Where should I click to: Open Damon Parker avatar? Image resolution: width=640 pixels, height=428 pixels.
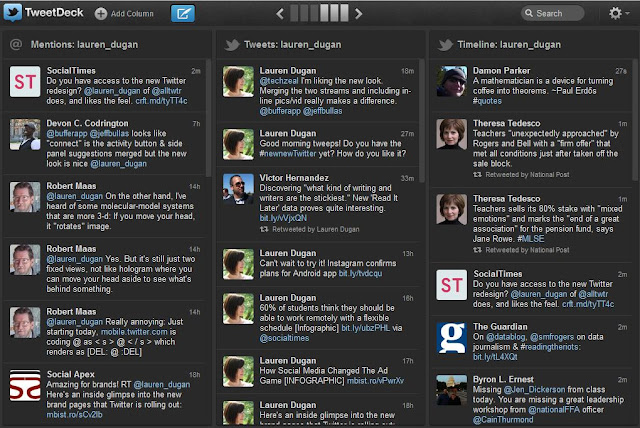[x=451, y=82]
